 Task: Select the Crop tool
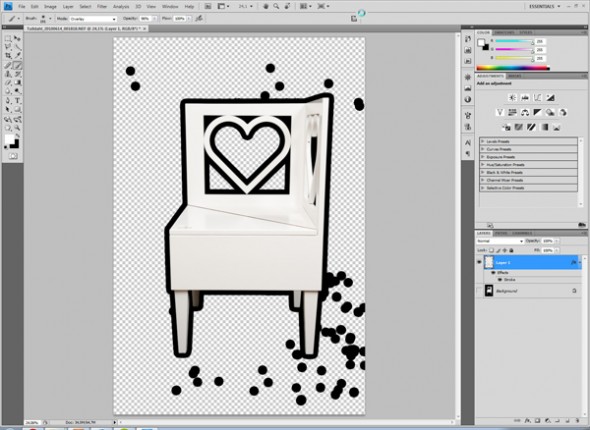[x=8, y=56]
